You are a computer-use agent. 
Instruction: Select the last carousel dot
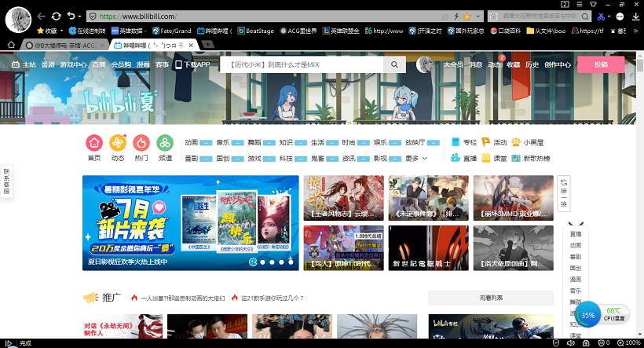point(291,262)
